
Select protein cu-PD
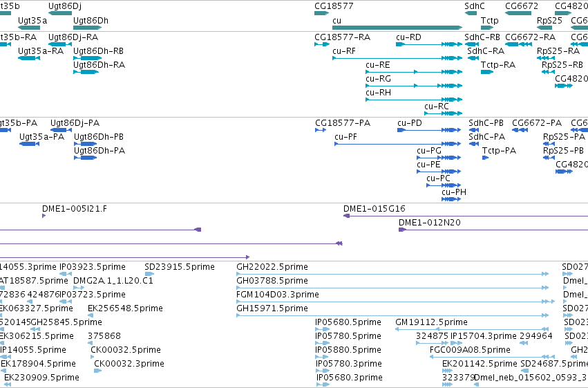pos(429,130)
